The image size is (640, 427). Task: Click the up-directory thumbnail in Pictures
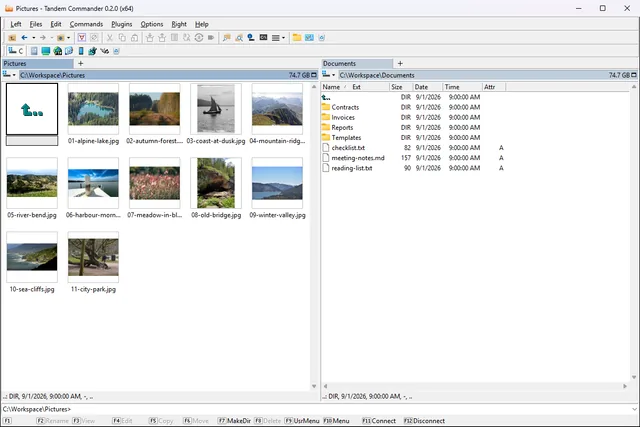[32, 109]
